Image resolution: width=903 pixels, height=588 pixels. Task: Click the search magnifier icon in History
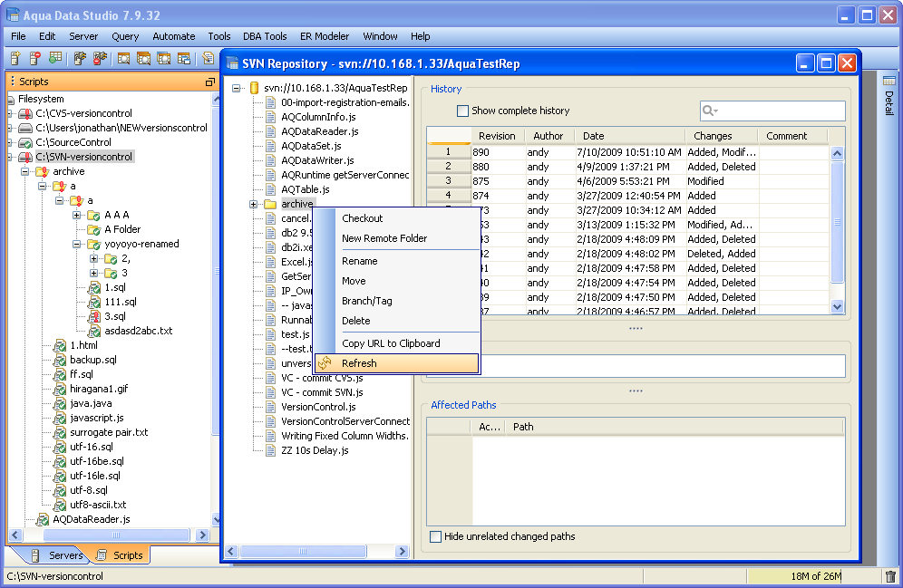click(x=709, y=111)
